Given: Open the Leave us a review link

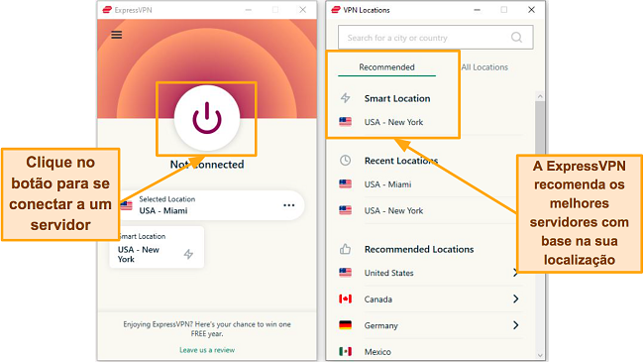Looking at the screenshot, I should (x=207, y=350).
